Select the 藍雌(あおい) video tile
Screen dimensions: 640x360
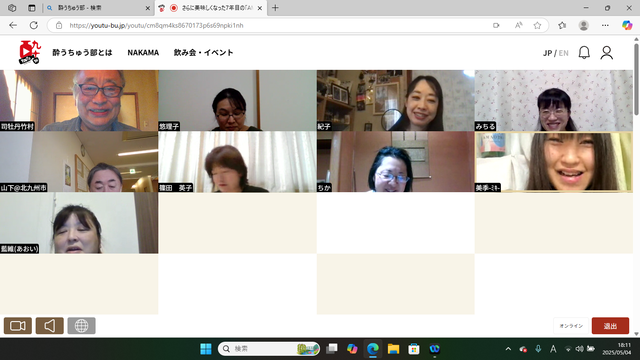click(x=79, y=223)
